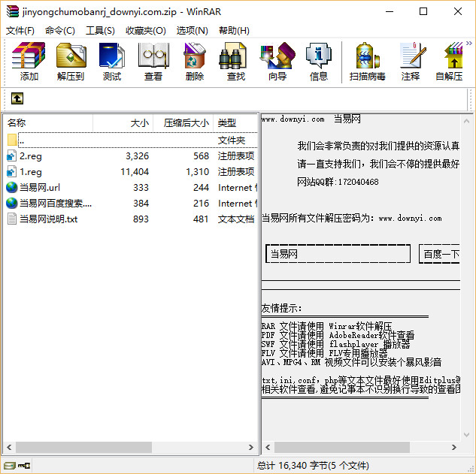Click size value 11,404
The image size is (476, 474).
[135, 172]
